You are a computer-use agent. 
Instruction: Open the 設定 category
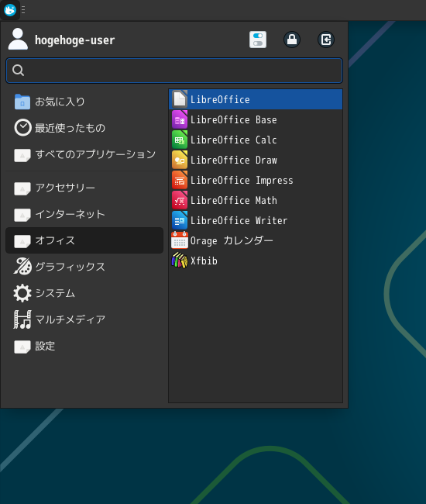point(84,346)
